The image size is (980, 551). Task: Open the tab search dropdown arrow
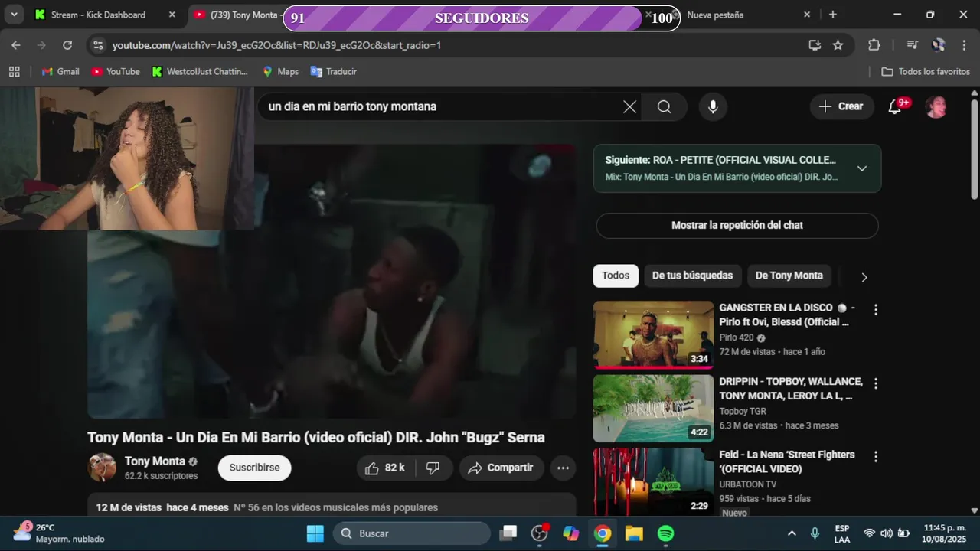click(14, 15)
